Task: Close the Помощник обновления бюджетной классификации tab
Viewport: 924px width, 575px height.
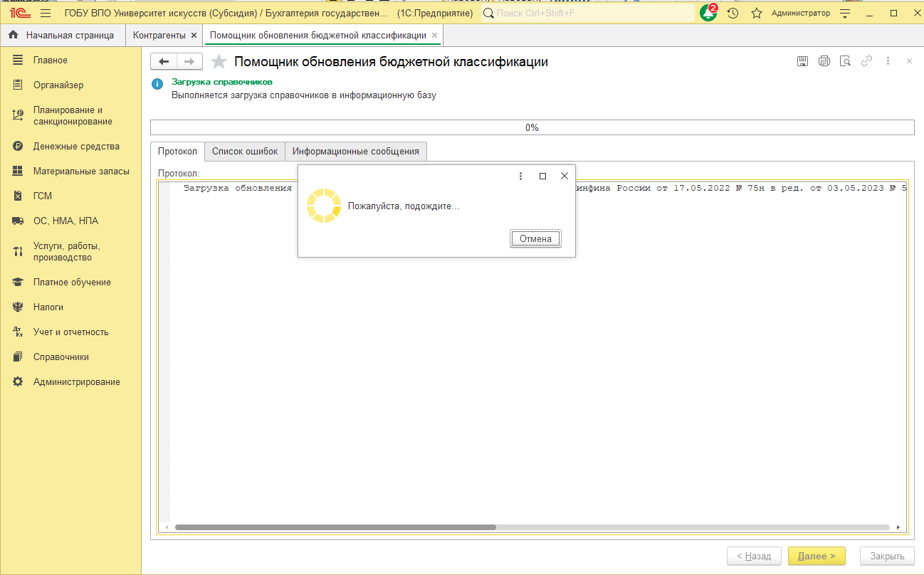Action: pos(434,35)
